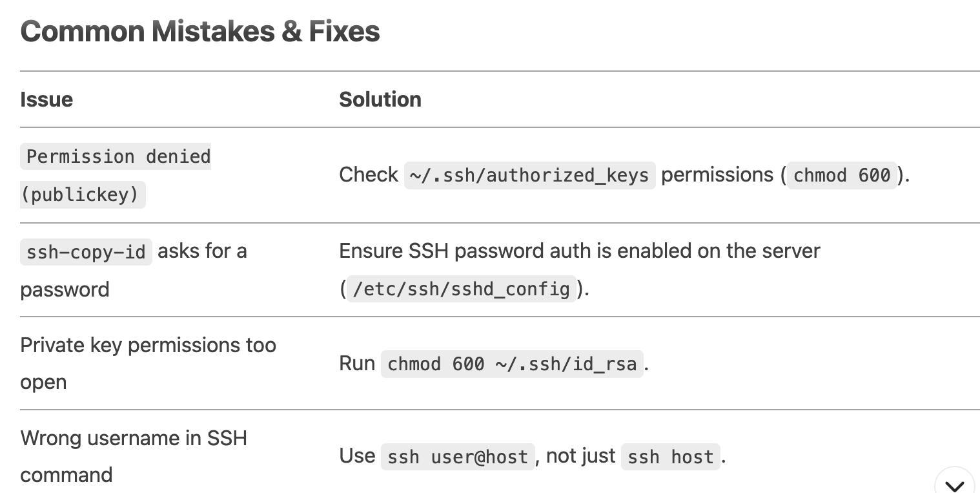Click the word Run in the solution column
Screen dimensions: 980x493
pyautogui.click(x=357, y=363)
